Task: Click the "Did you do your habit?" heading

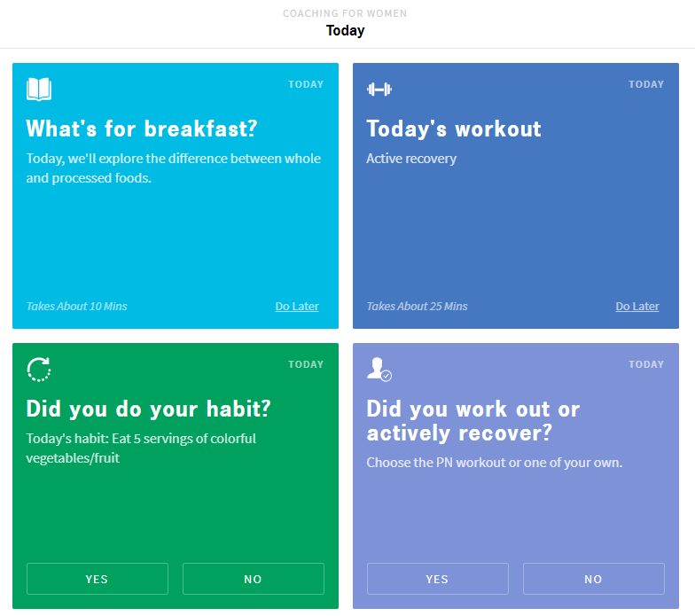Action: point(148,409)
